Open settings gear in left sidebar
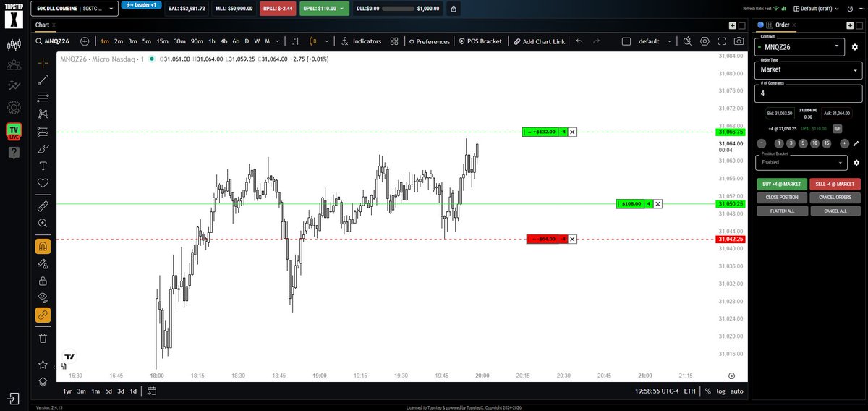 [14, 108]
